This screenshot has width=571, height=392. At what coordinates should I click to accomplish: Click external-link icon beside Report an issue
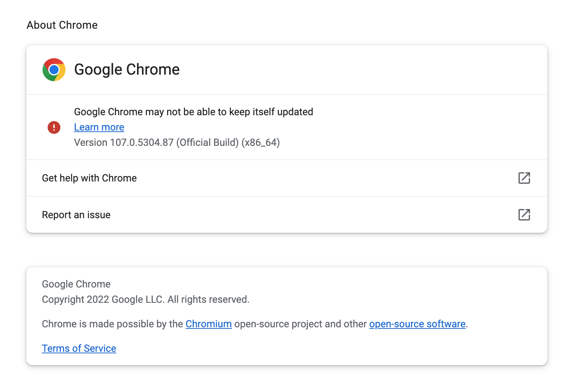pyautogui.click(x=524, y=215)
